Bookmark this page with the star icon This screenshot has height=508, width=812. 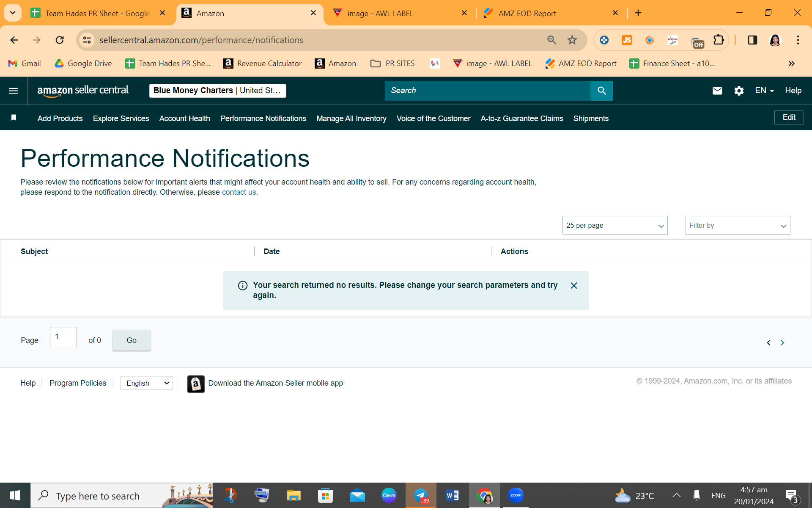click(572, 40)
